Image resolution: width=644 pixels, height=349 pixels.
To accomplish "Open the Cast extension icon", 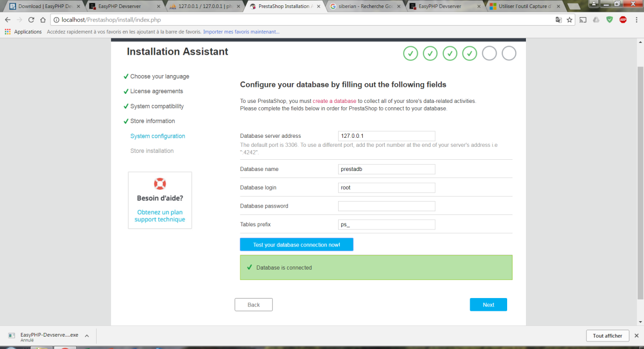I will [x=583, y=20].
